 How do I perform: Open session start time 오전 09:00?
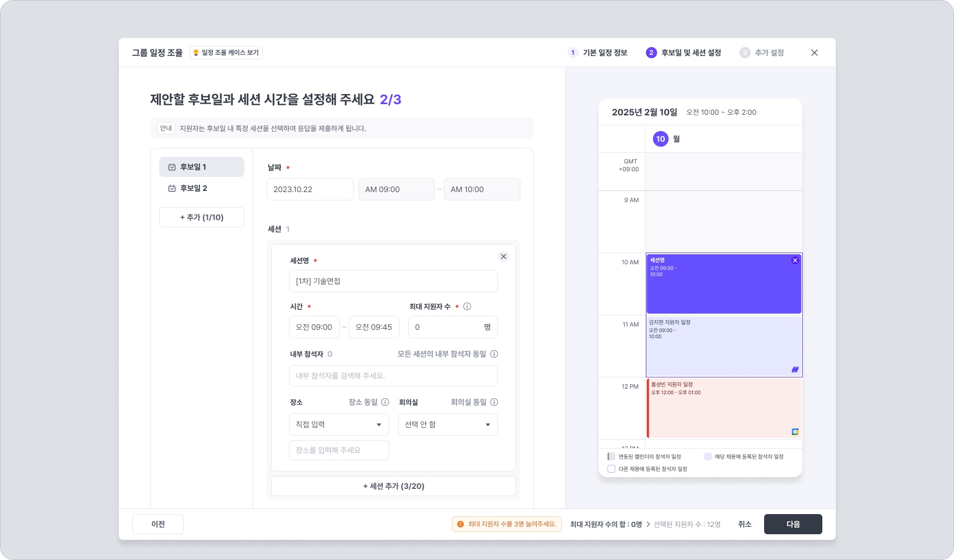pos(314,327)
